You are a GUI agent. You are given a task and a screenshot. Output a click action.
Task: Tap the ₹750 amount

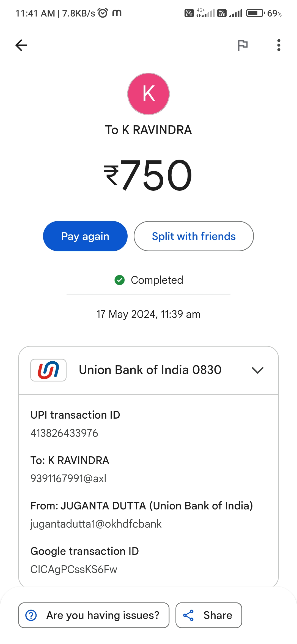pos(148,175)
